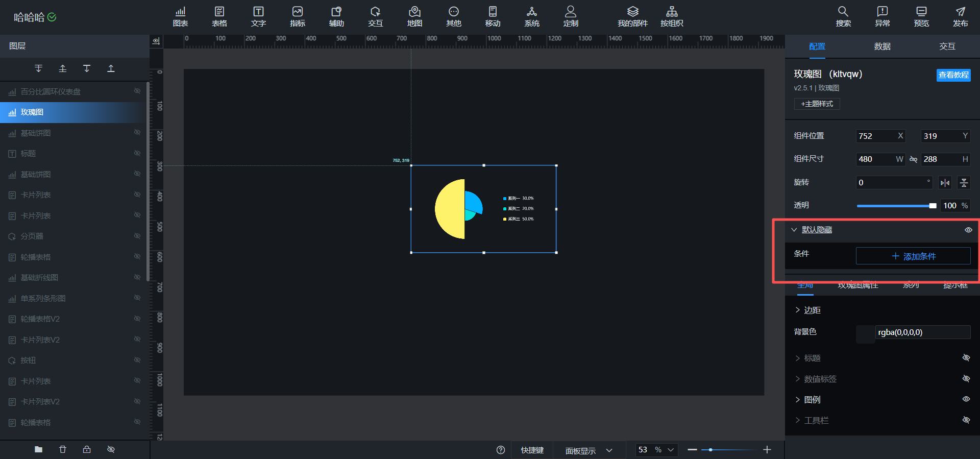Open the 按组织 organization menu
The height and width of the screenshot is (459, 980).
point(672,17)
